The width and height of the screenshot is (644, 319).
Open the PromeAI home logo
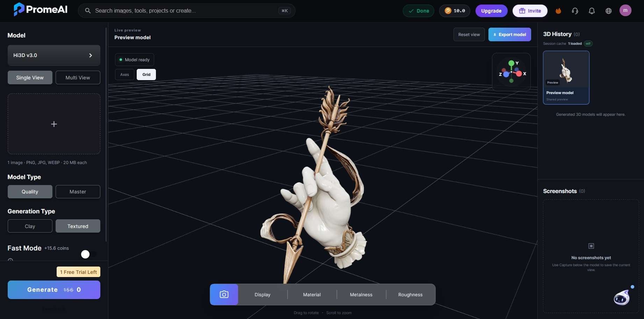click(x=41, y=9)
